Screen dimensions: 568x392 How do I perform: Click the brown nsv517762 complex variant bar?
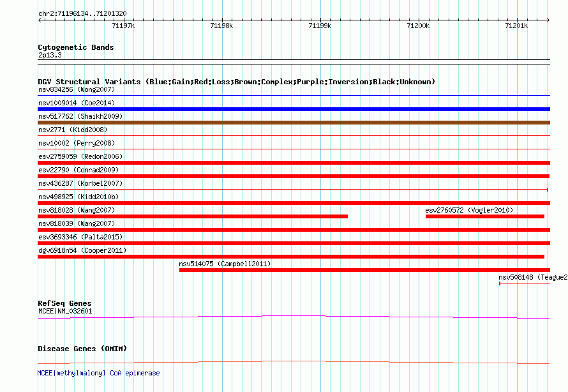tap(294, 123)
